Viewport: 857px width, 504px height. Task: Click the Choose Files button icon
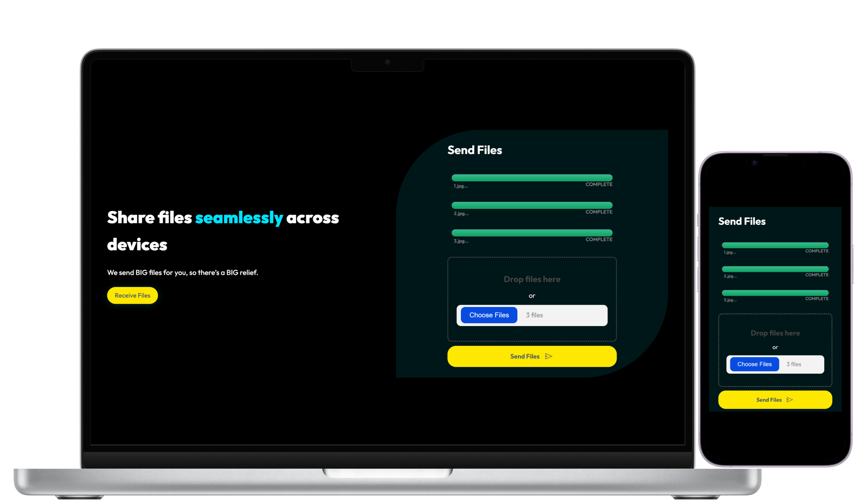pos(489,314)
